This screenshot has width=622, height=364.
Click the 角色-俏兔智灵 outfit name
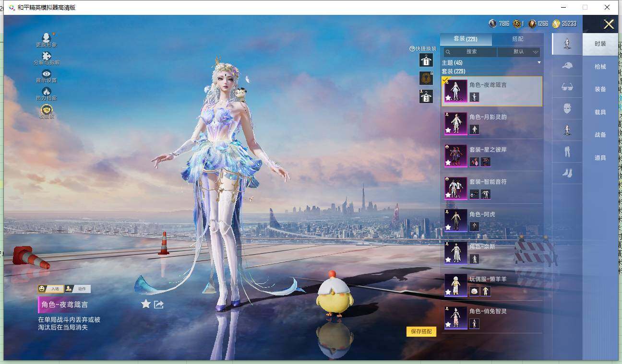coord(488,311)
